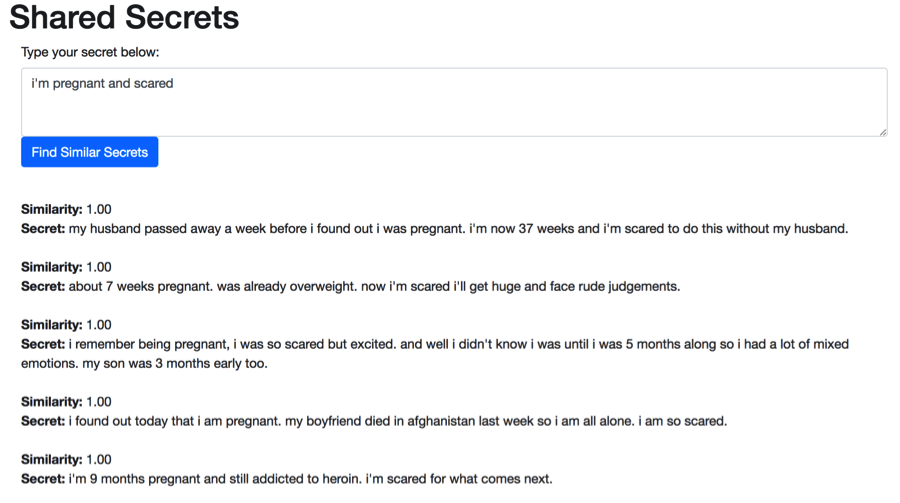Select the secret mentioning son 3 months early

435,354
